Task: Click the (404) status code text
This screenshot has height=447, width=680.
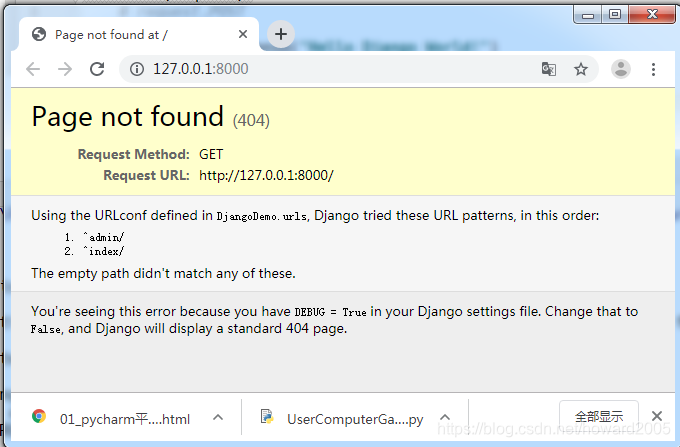Action: tap(251, 121)
